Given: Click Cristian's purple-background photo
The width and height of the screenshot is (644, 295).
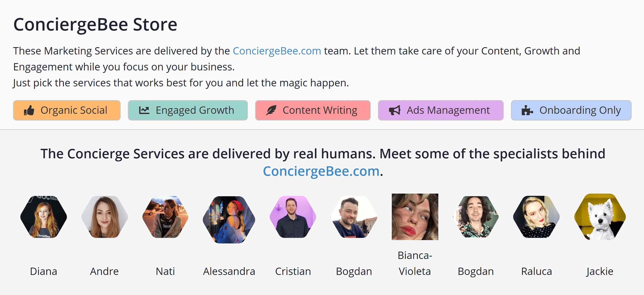Looking at the screenshot, I should [x=293, y=217].
